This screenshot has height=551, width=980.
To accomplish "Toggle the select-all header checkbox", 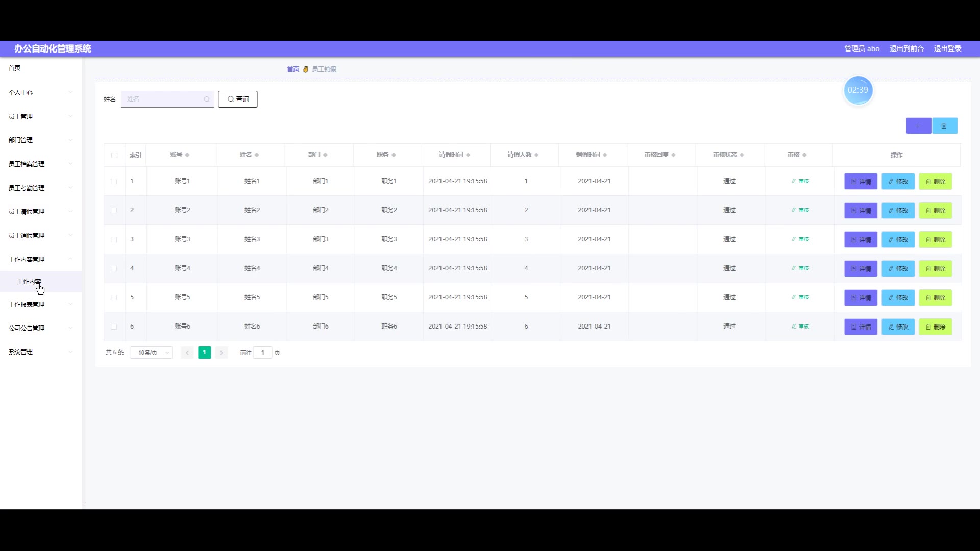I will click(114, 155).
